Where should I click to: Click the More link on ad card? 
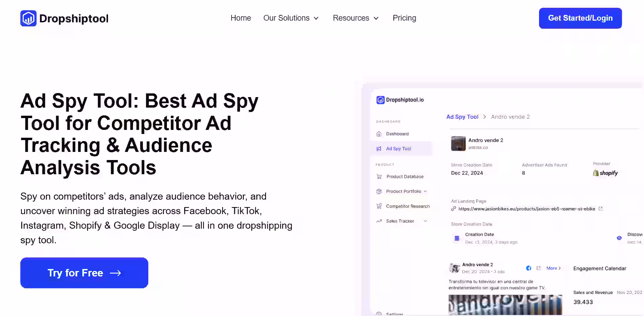(x=554, y=268)
